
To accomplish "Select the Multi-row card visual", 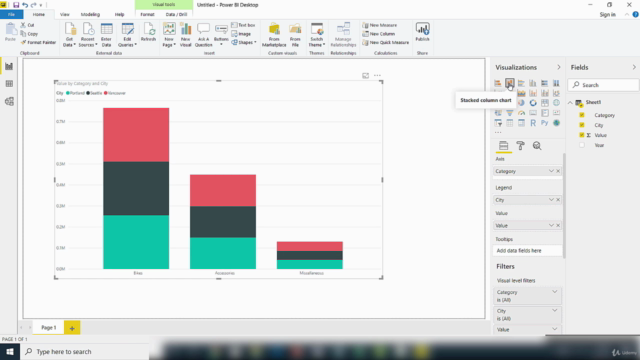I will tap(544, 113).
